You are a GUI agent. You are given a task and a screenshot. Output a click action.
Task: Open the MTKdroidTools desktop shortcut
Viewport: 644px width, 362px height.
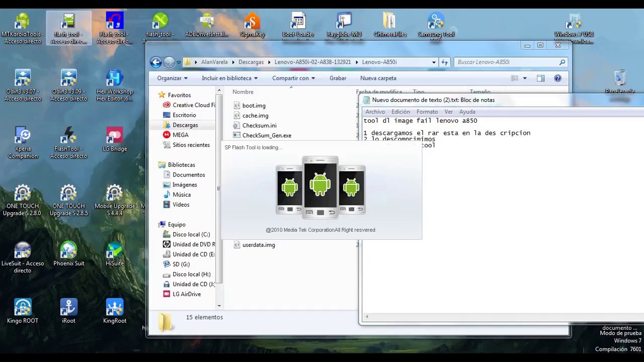23,29
